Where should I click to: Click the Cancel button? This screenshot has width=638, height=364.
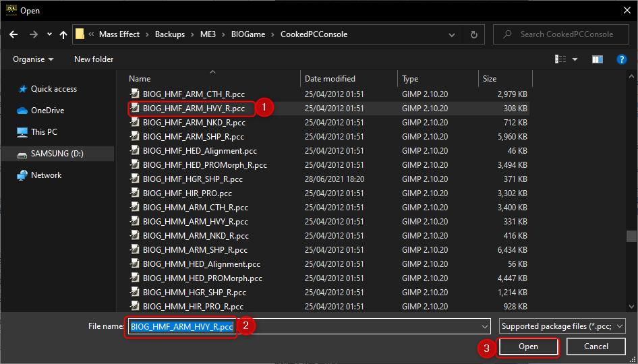point(596,347)
